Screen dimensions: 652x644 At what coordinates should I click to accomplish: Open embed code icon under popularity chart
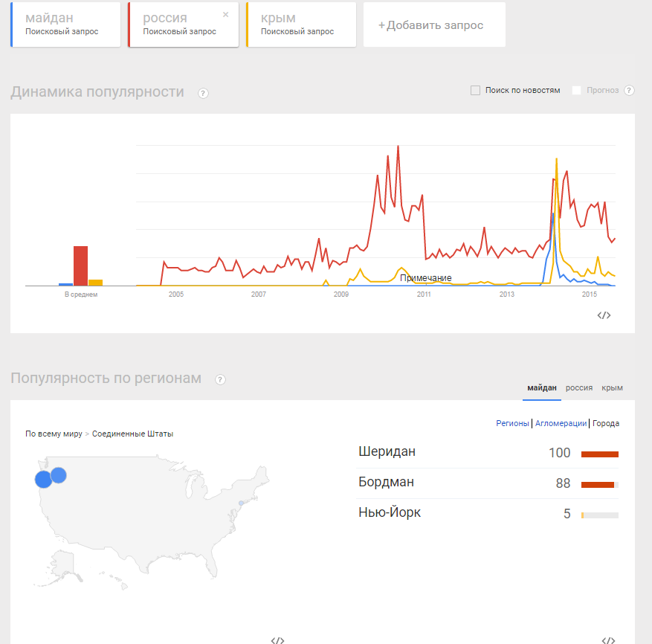point(604,315)
